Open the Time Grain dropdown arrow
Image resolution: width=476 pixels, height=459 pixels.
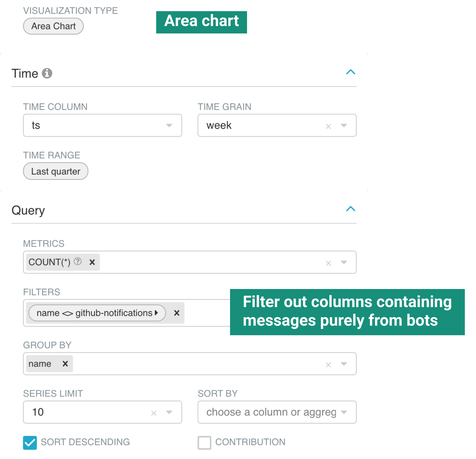[344, 125]
